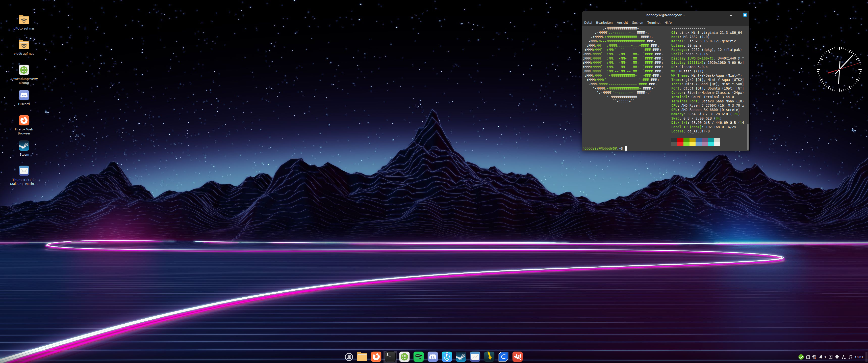The height and width of the screenshot is (363, 868).
Task: Launch the red mascot-with-brush app on the panel
Action: coord(518,357)
